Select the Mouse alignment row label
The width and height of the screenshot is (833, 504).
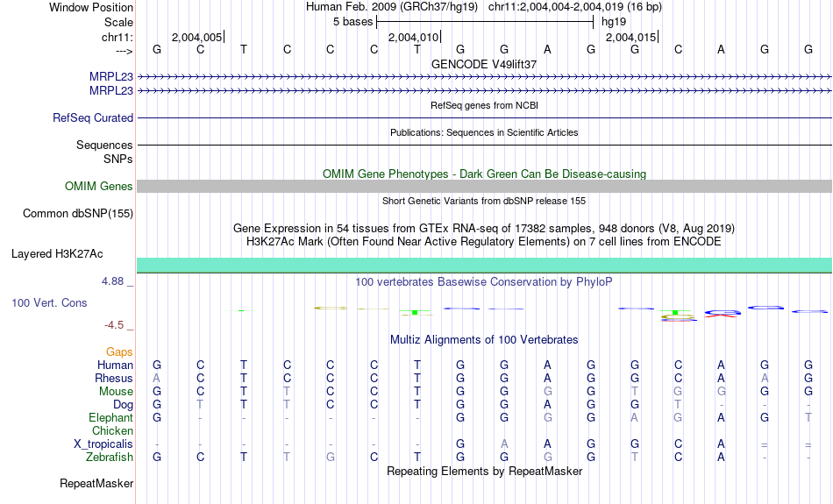pyautogui.click(x=116, y=392)
